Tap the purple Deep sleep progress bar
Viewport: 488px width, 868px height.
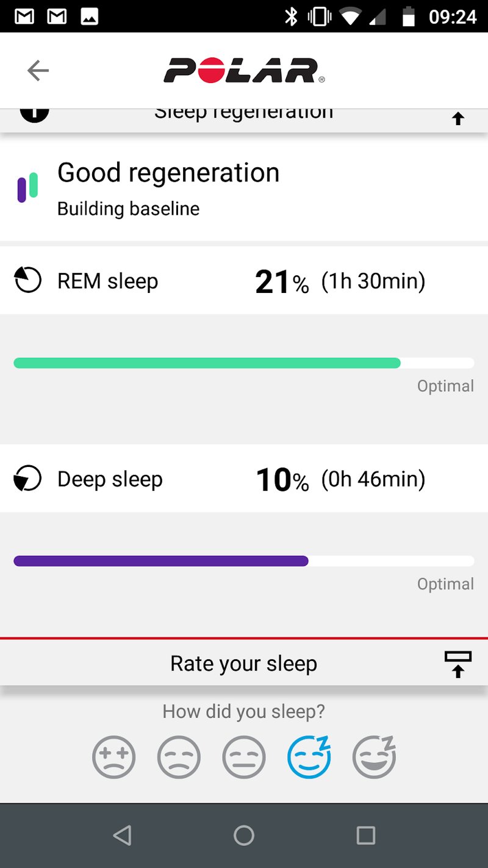pyautogui.click(x=161, y=561)
